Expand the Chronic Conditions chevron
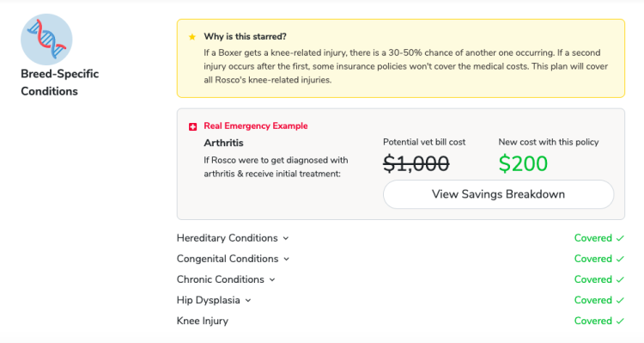 272,279
